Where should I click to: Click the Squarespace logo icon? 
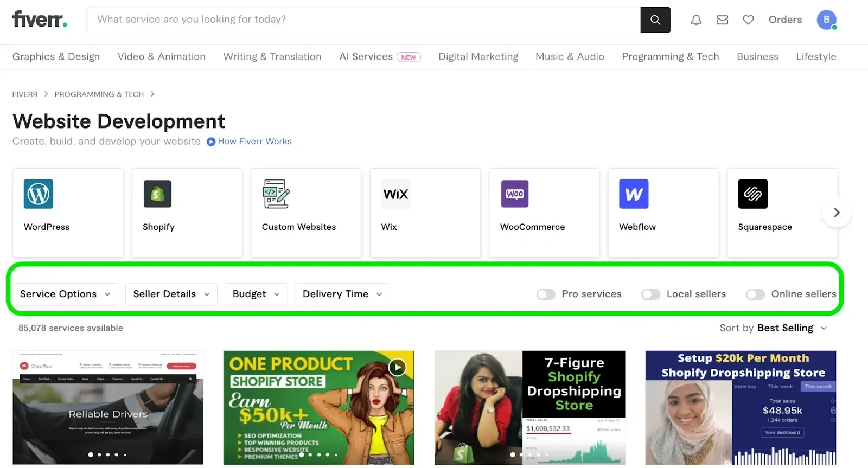(752, 194)
